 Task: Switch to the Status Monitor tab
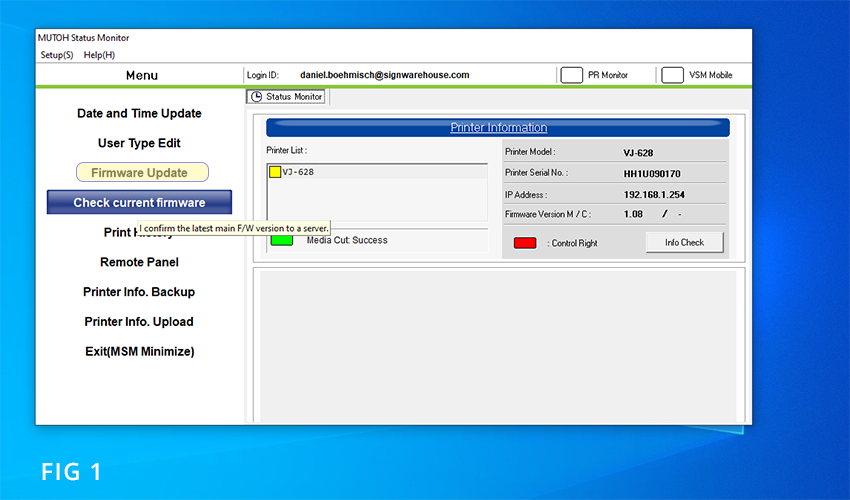click(x=286, y=97)
